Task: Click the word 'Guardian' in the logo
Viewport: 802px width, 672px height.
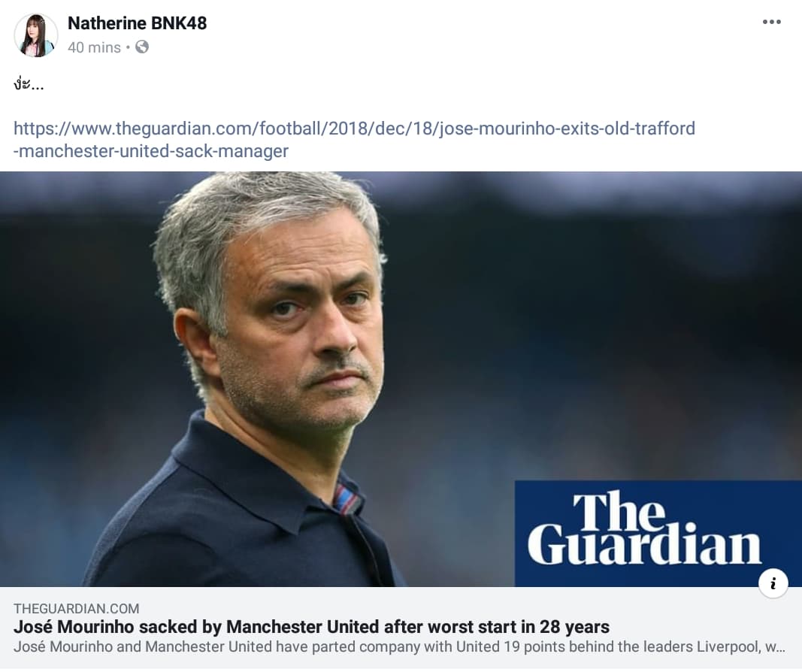Action: (644, 544)
